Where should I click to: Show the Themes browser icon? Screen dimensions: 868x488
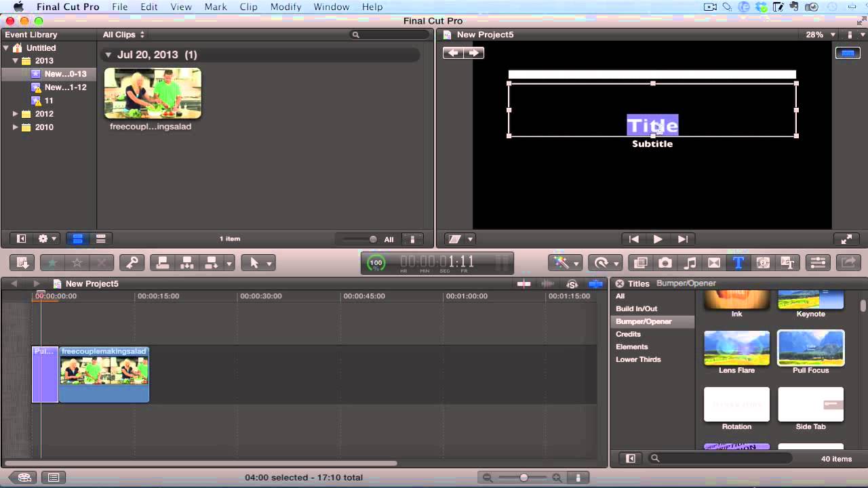coord(787,263)
